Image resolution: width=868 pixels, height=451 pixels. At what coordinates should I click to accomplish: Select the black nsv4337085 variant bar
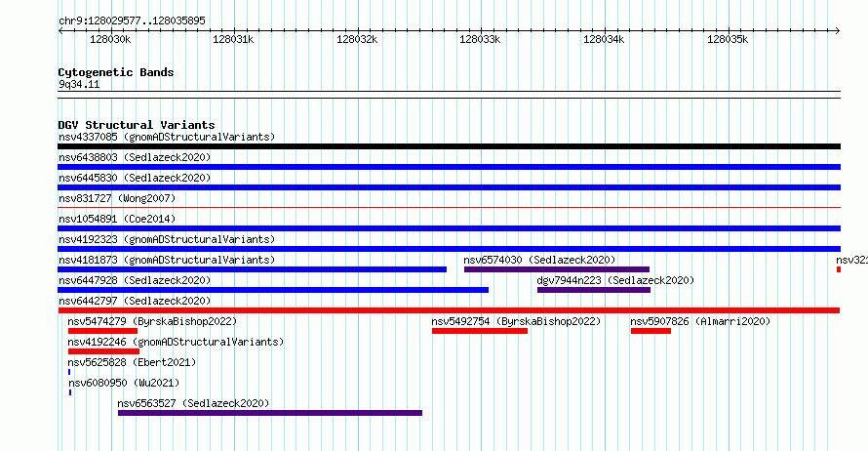tap(449, 146)
